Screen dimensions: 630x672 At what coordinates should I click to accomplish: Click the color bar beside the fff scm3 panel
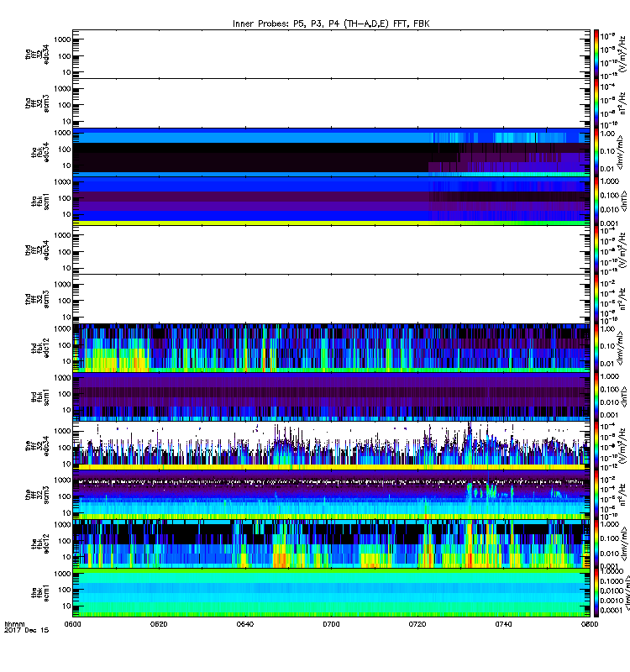click(x=596, y=495)
